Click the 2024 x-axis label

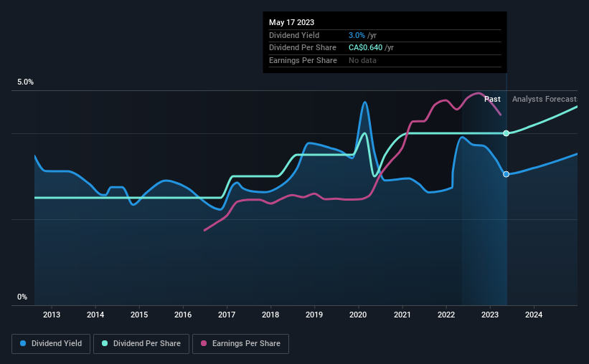534,315
